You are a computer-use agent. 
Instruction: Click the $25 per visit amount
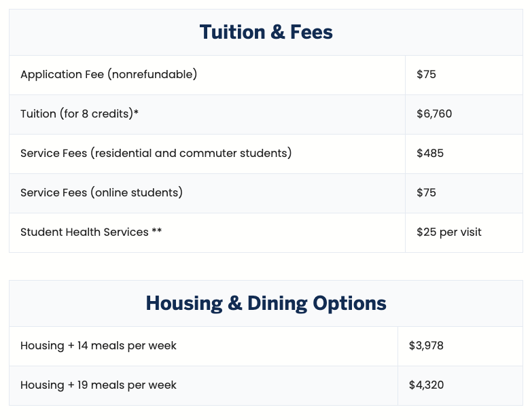(x=448, y=232)
